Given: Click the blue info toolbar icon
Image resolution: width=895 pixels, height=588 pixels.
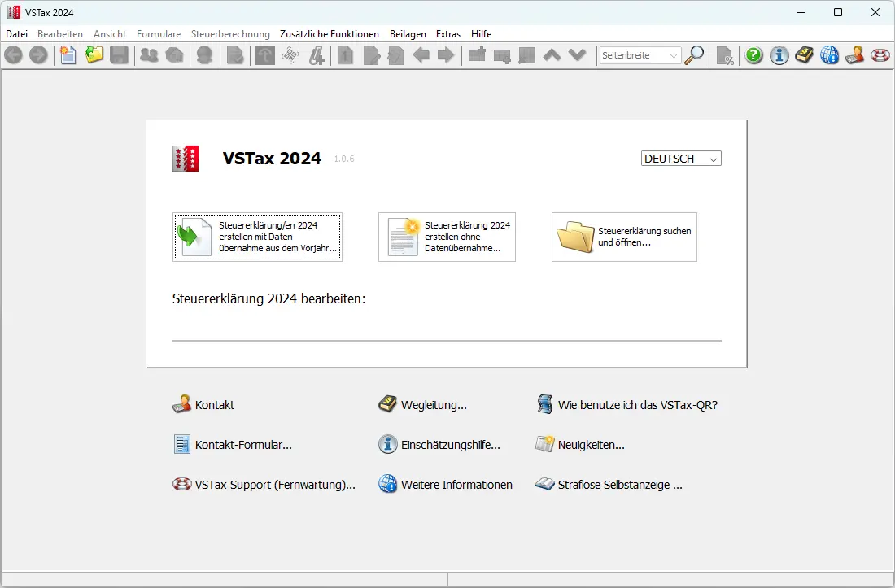Looking at the screenshot, I should (779, 55).
